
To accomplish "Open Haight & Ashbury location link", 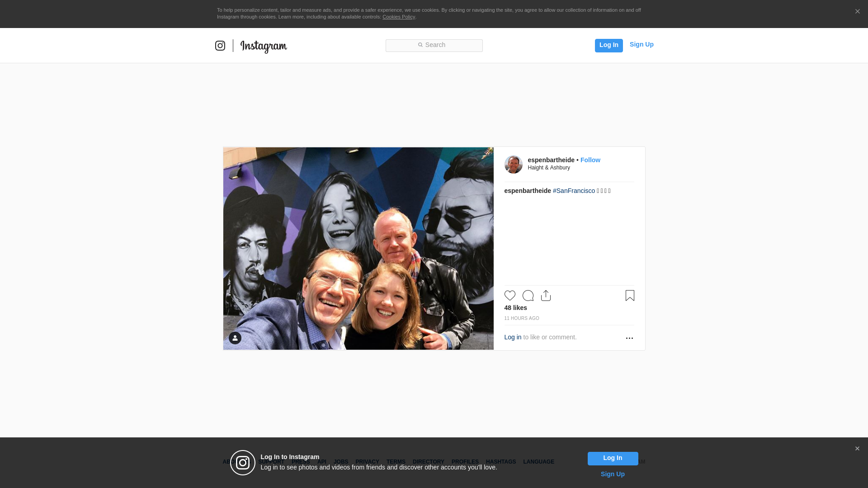I will tap(549, 168).
